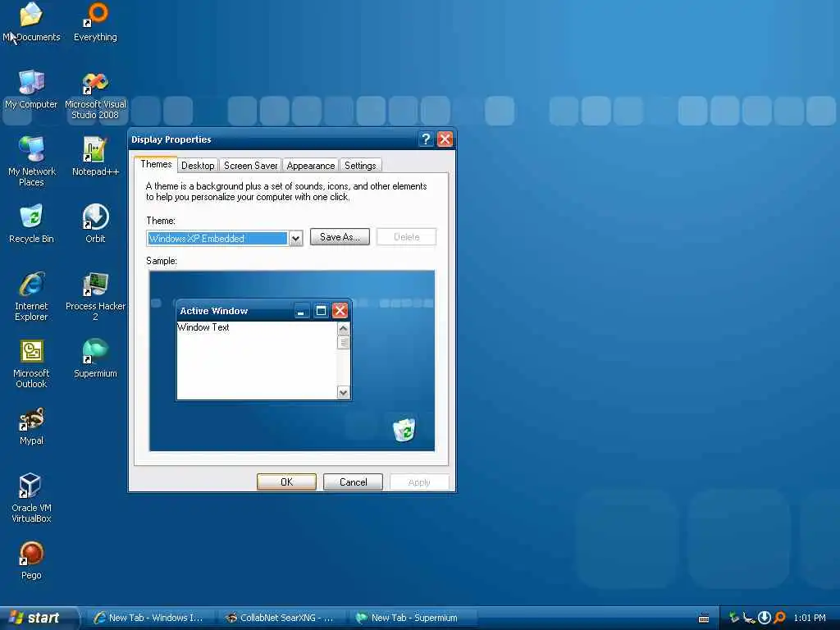Switch to New Tab - Supermium taskbar button
Image resolution: width=840 pixels, height=630 pixels.
413,618
